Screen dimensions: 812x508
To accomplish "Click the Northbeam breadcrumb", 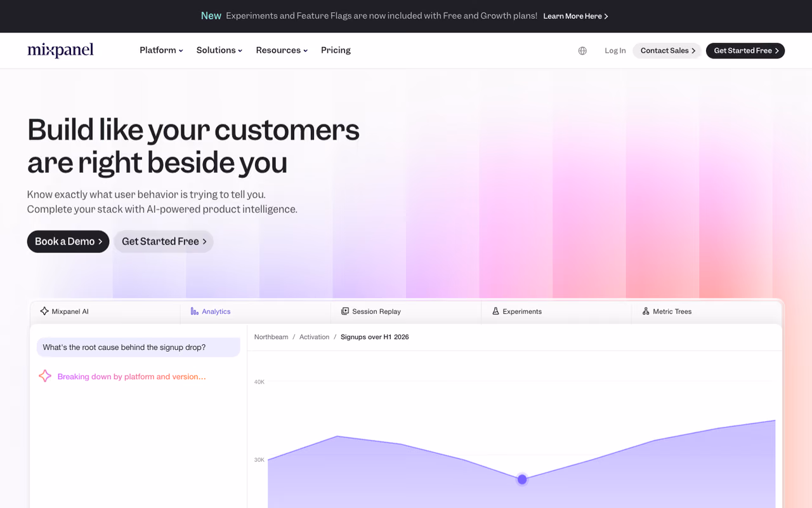I will 271,337.
